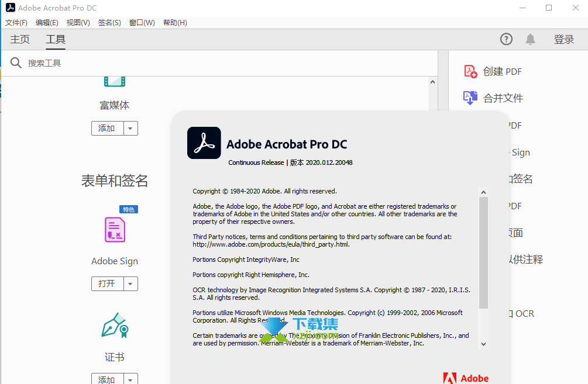Click the Continuous Release text
This screenshot has width=588, height=384.
click(256, 162)
